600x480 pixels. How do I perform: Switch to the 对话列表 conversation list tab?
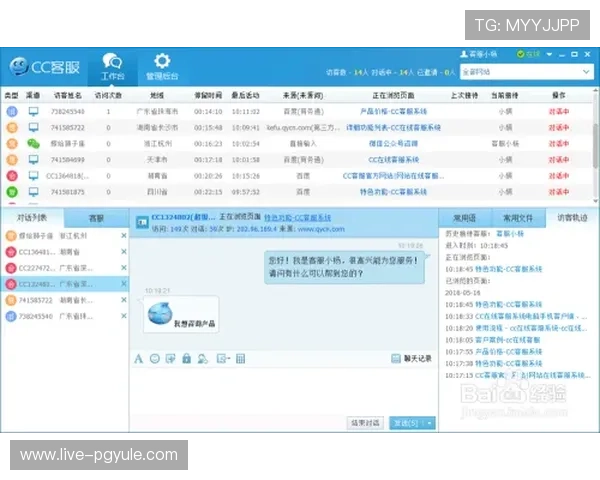[x=32, y=218]
